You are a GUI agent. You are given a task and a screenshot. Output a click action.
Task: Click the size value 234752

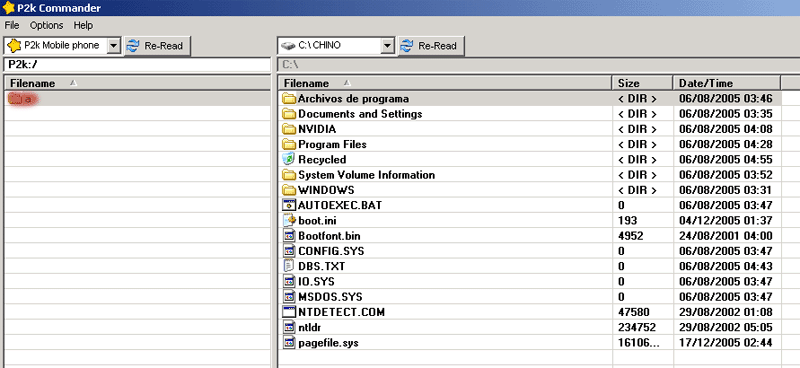(637, 327)
